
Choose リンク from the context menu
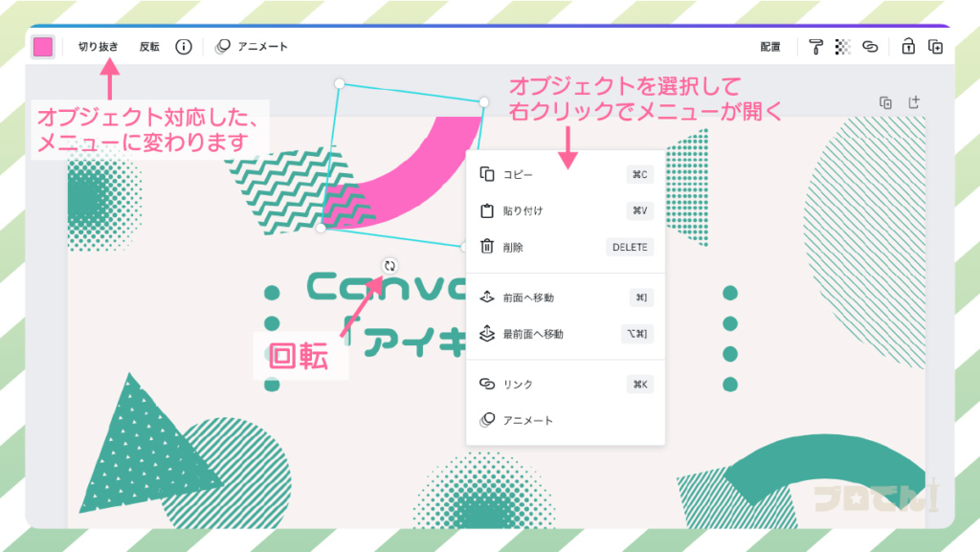(x=566, y=384)
